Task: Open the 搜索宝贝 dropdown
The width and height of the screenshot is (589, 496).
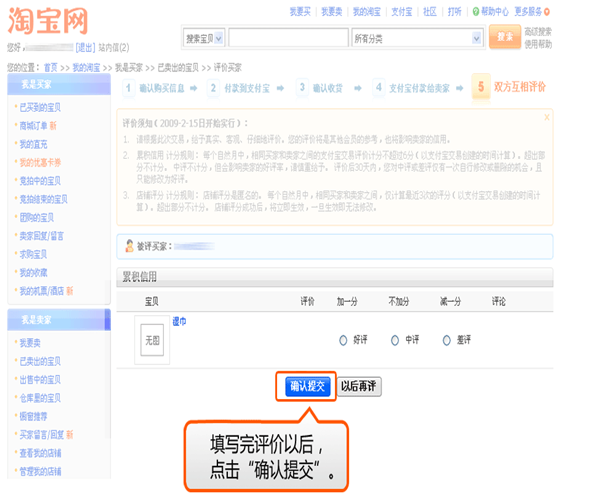Action: tap(204, 38)
